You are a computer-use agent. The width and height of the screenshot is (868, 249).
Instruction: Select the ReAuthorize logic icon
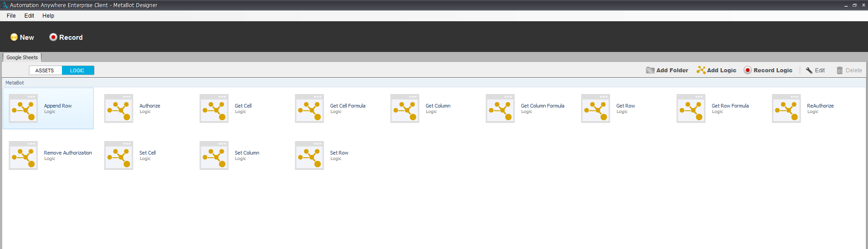pyautogui.click(x=786, y=108)
